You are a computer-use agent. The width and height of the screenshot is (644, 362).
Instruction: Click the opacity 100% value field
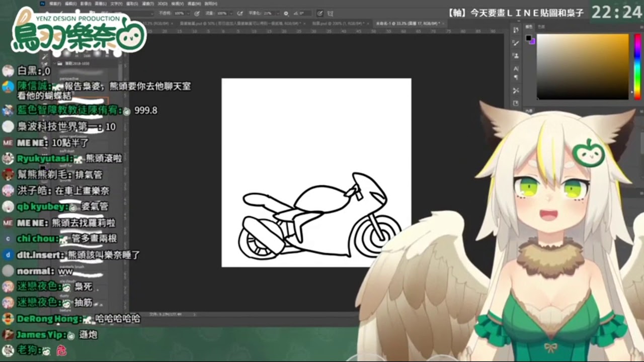tap(179, 14)
